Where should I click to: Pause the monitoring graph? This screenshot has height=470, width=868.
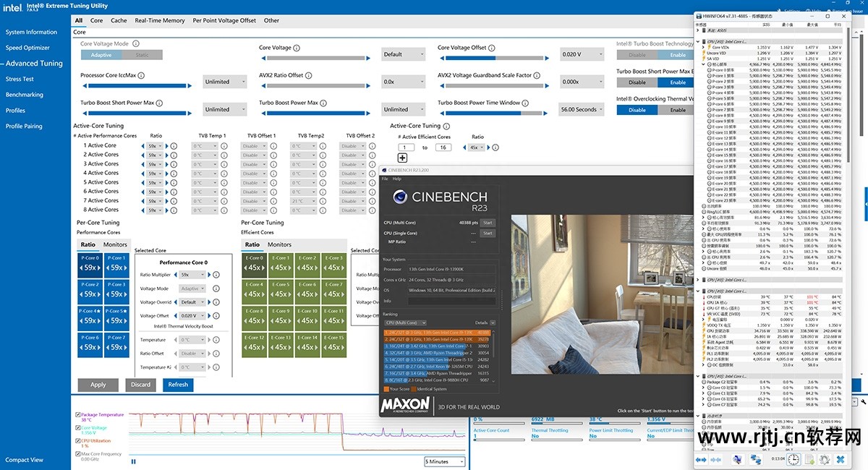(x=133, y=461)
